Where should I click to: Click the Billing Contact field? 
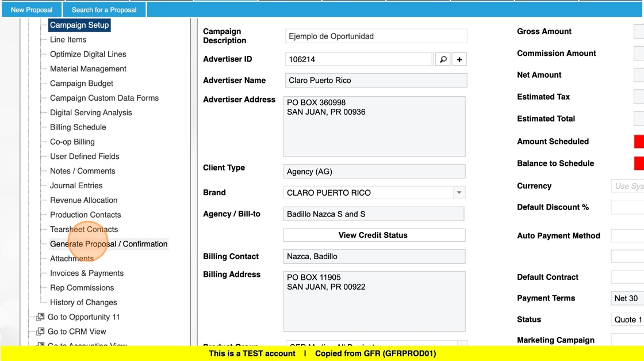point(374,256)
